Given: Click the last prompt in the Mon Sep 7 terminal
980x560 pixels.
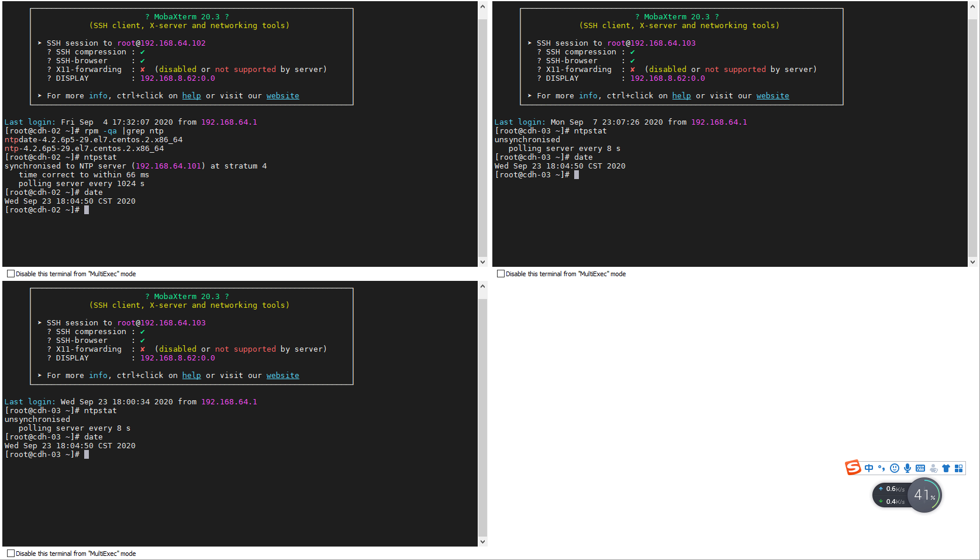Looking at the screenshot, I should (537, 175).
